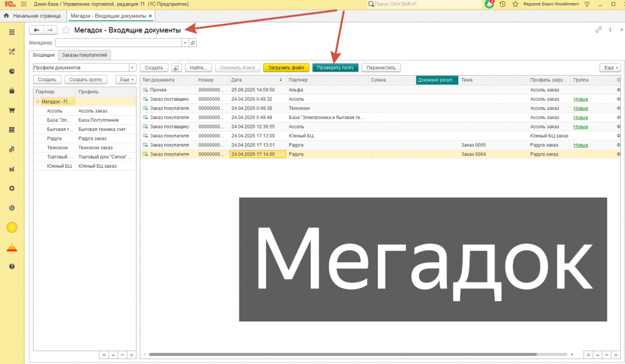This screenshot has height=364, width=625.
Task: Open the three-dot form options menu
Action: pyautogui.click(x=610, y=30)
